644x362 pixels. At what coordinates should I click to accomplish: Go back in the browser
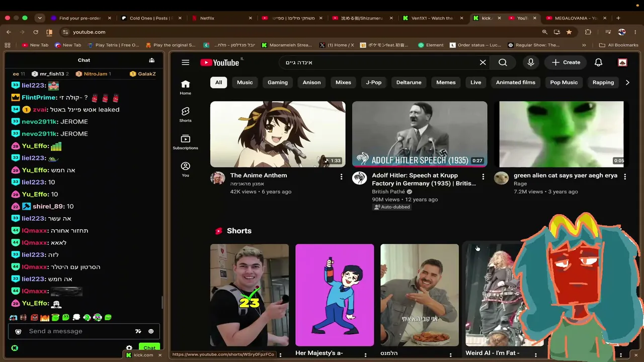(x=9, y=32)
